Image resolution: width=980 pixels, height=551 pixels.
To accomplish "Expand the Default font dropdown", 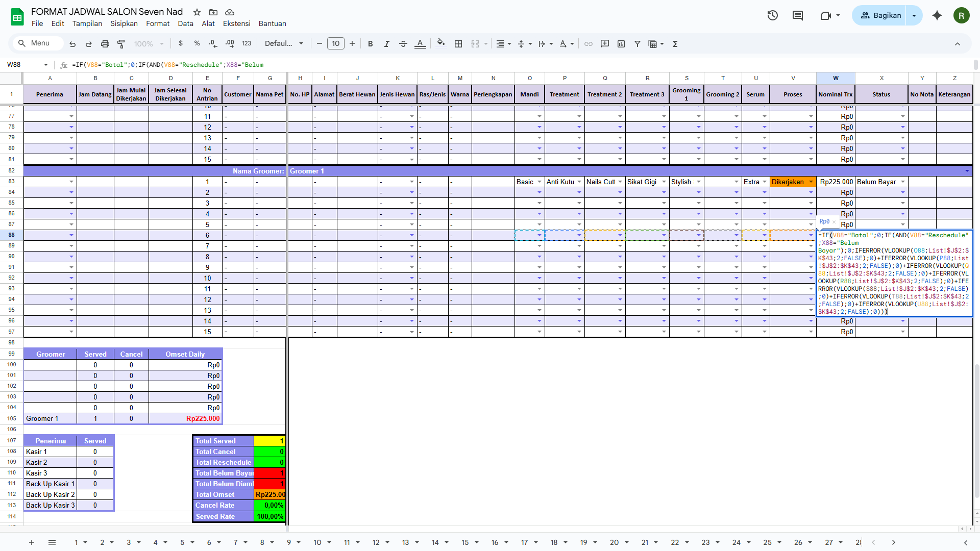I will [284, 44].
